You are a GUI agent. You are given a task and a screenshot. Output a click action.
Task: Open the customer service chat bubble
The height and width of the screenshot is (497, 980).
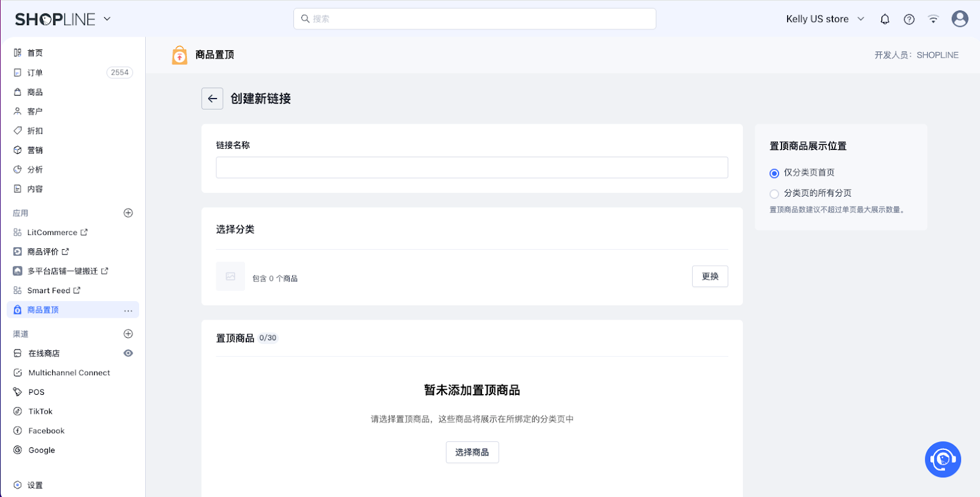click(x=943, y=460)
